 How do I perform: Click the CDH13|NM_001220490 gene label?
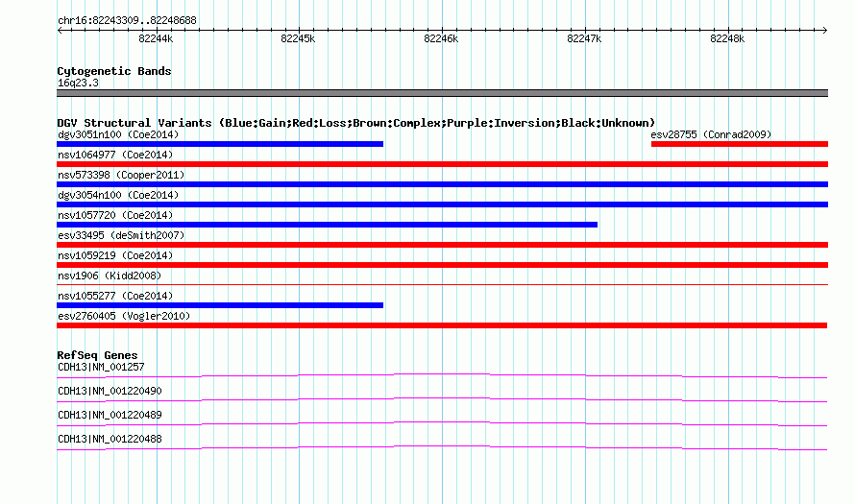click(110, 392)
